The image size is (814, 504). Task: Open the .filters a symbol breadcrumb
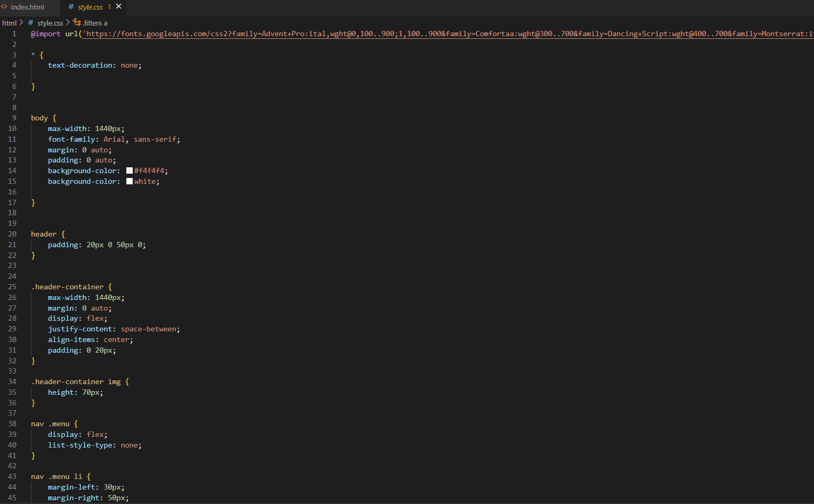point(95,23)
